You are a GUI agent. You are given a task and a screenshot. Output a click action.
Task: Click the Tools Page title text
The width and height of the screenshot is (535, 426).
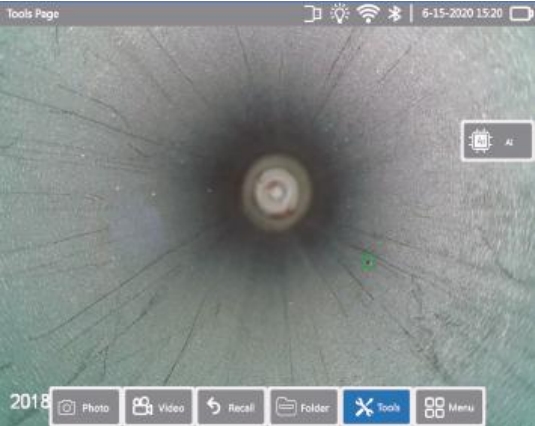click(x=33, y=14)
